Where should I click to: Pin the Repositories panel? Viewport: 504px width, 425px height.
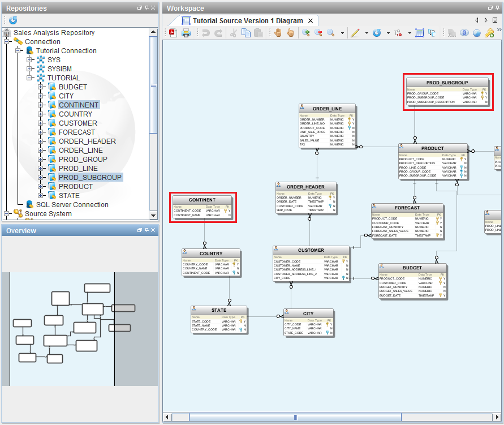tap(146, 8)
